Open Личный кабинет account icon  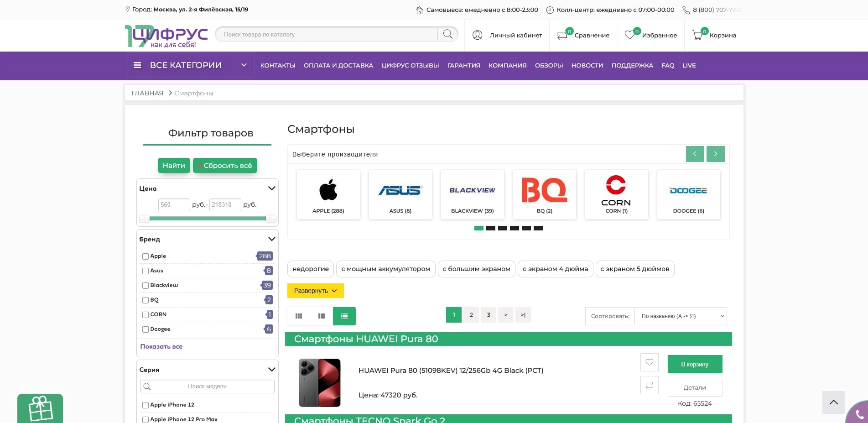pyautogui.click(x=477, y=35)
